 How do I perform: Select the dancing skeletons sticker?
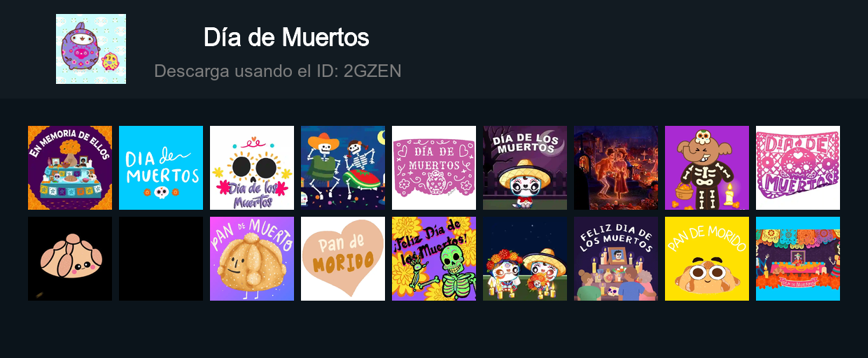343,168
